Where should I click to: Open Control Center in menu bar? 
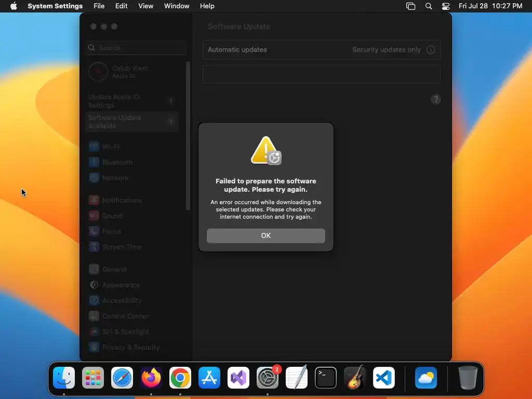(x=445, y=6)
